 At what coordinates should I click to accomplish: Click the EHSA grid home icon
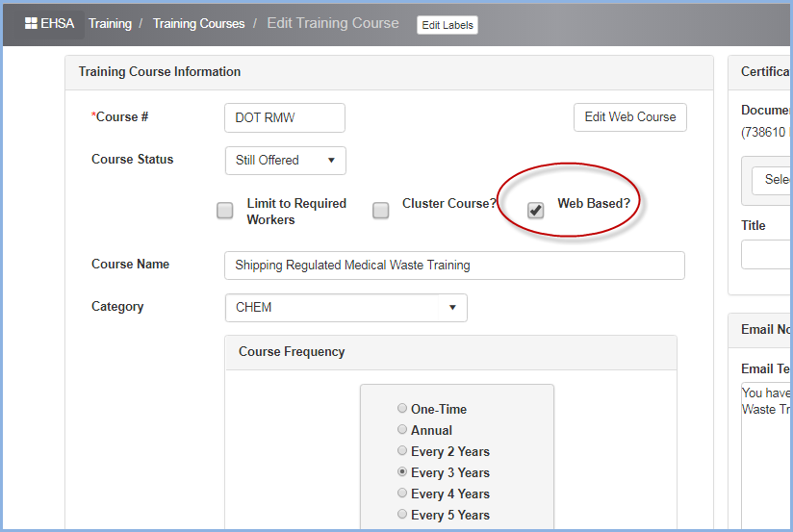[31, 23]
